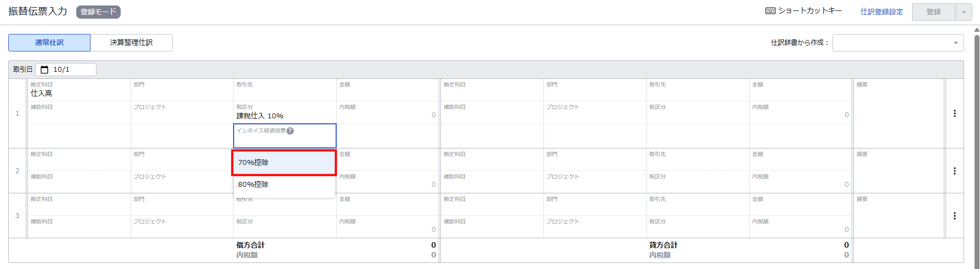The width and height of the screenshot is (980, 269).
Task: Open the row 1 three-dot menu
Action: click(x=954, y=113)
